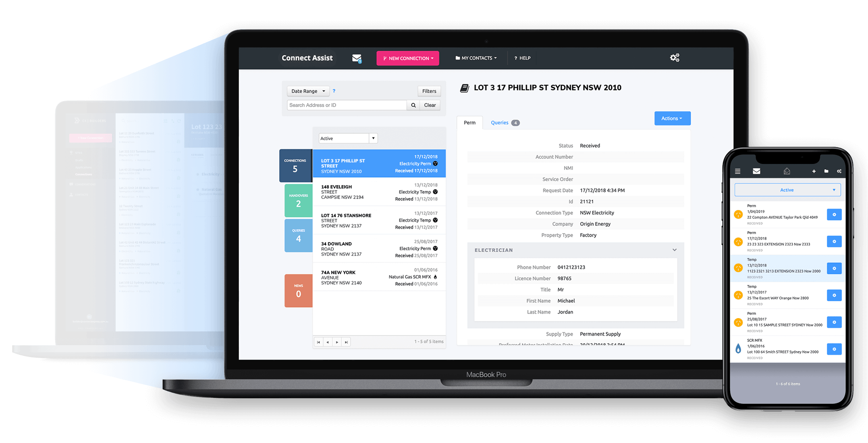Click the Filters button
The width and height of the screenshot is (868, 443).
(x=429, y=91)
